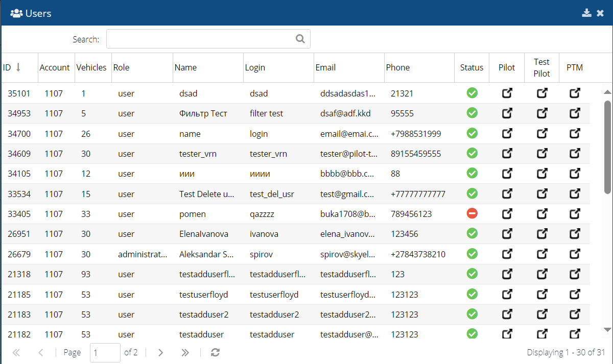613x364 pixels.
Task: Open PTM link for user pomen
Action: (x=575, y=214)
